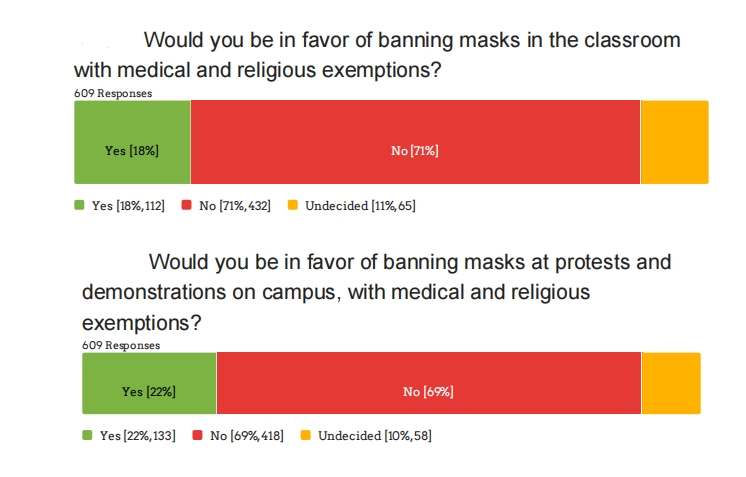Select the "Yes [18%, 112]" legend label
Viewport: 746px width, 477px height.
[x=128, y=206]
